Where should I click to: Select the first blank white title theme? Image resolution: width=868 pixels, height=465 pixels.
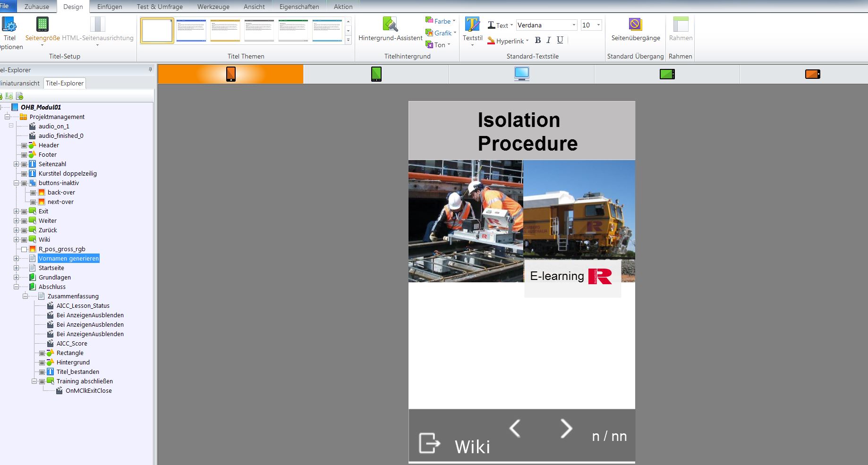pos(157,31)
